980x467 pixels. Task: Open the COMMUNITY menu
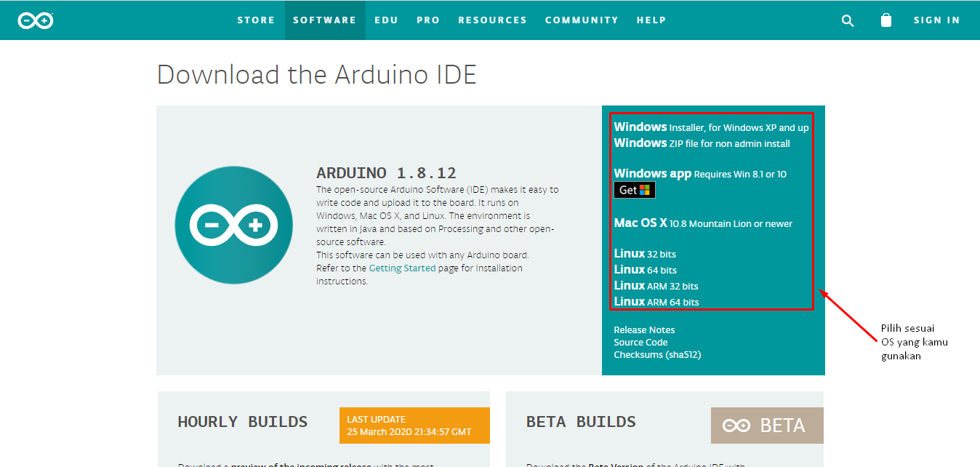582,20
